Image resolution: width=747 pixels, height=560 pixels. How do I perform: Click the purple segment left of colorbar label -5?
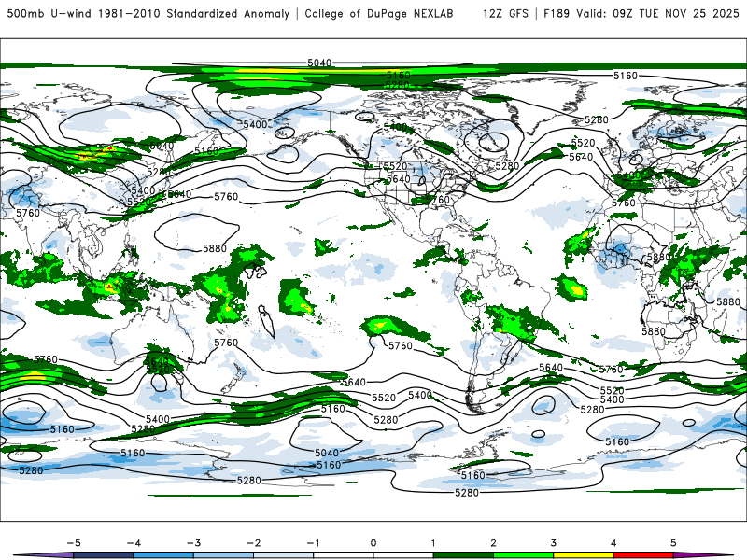click(45, 555)
